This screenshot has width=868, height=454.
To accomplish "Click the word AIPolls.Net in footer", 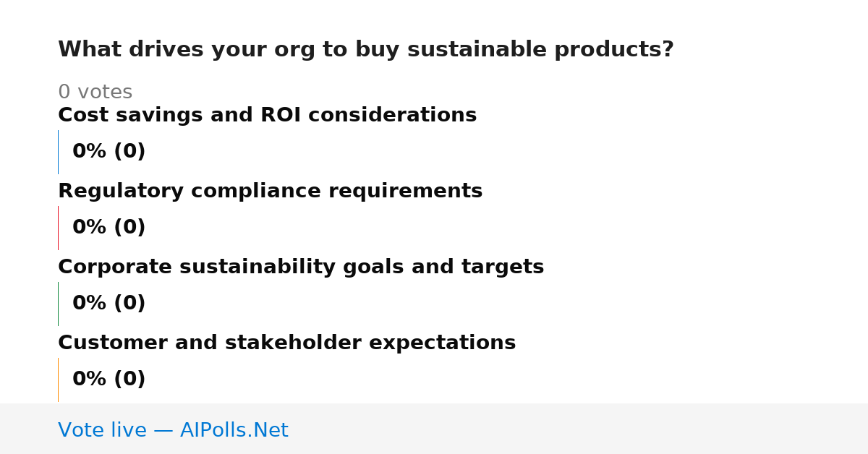I will tap(234, 430).
